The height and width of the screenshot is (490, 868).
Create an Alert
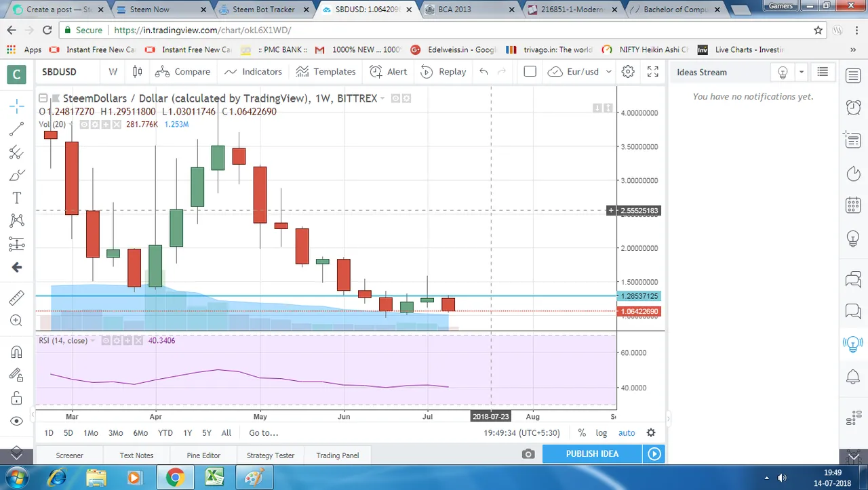(389, 72)
